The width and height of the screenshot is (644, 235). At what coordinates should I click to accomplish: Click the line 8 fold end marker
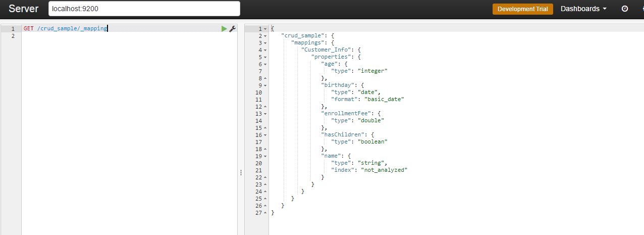tap(265, 78)
